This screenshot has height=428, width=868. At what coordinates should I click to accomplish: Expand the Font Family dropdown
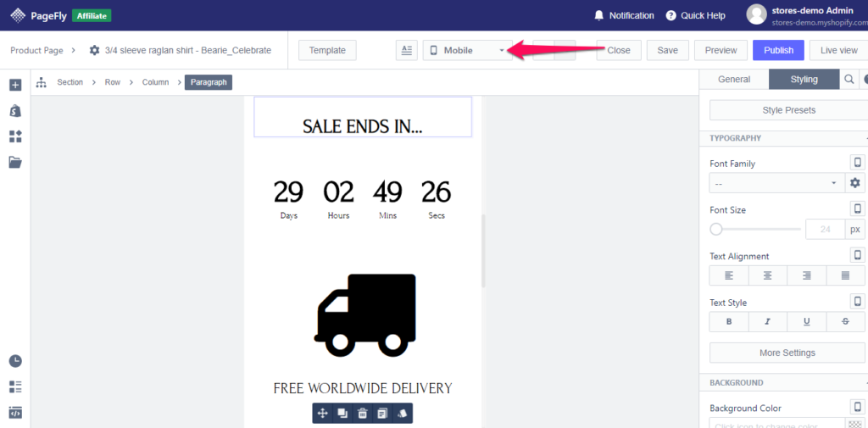(x=776, y=183)
